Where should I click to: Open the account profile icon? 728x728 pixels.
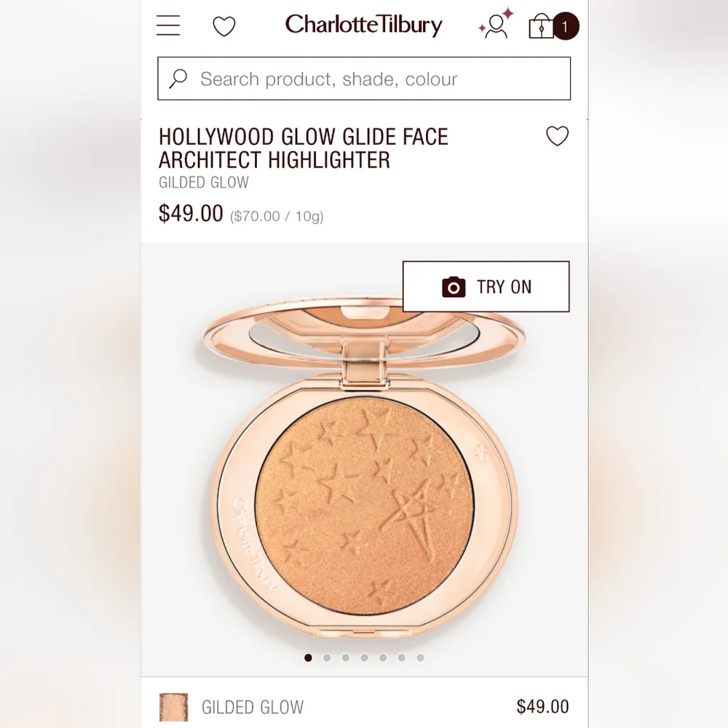496,24
